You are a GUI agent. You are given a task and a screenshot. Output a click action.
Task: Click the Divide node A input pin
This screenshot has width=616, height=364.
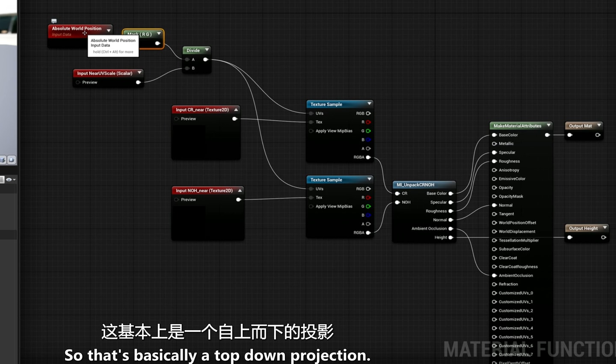click(187, 59)
